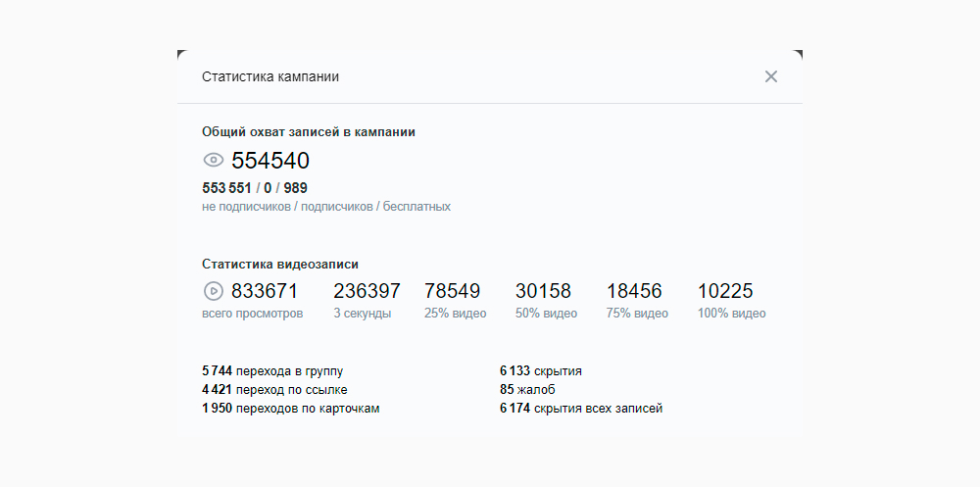
Task: Click the '6 133 скрытия' line
Action: click(541, 371)
